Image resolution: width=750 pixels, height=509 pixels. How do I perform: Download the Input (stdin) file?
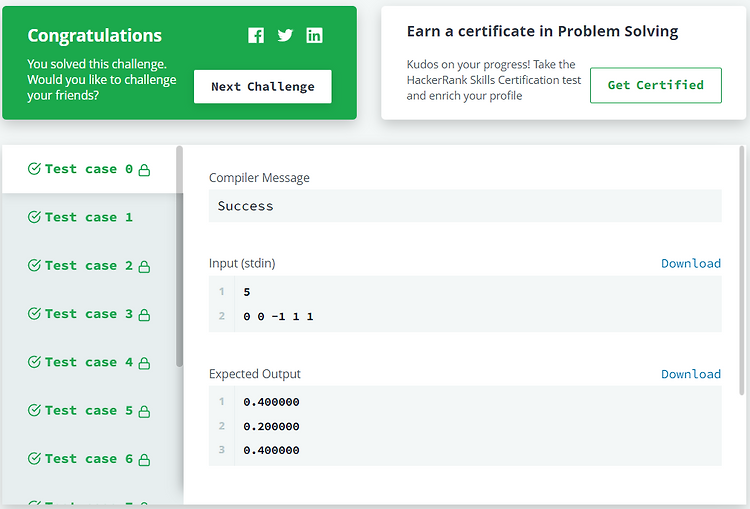691,264
